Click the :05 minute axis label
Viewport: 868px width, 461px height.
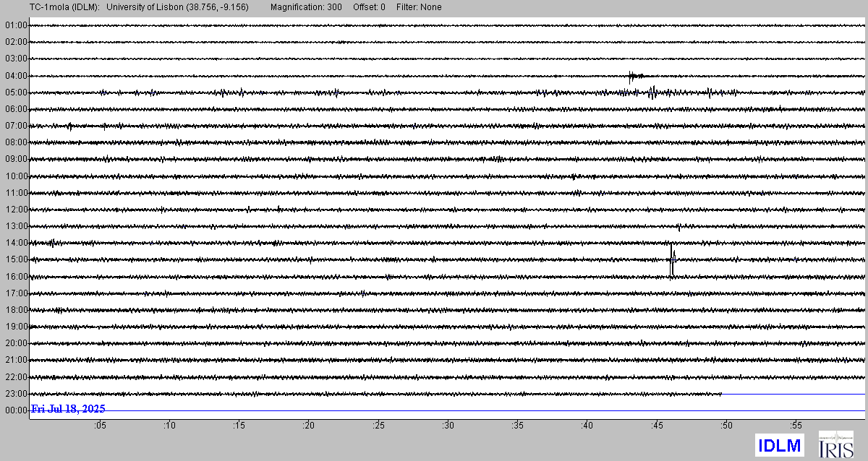[x=99, y=426]
